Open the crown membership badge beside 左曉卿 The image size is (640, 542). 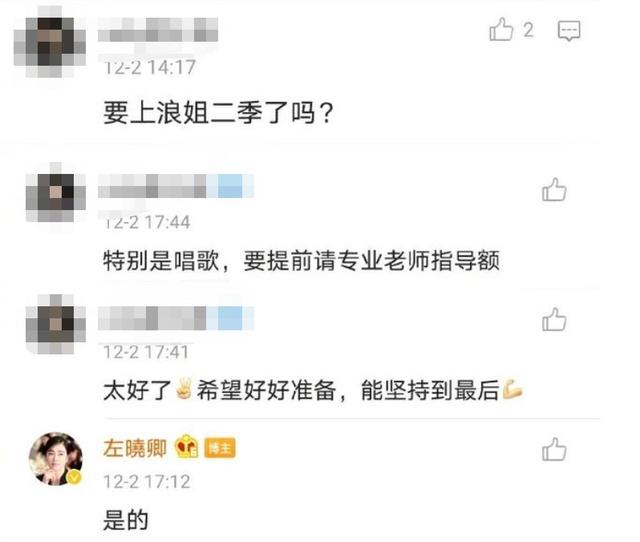pyautogui.click(x=187, y=447)
